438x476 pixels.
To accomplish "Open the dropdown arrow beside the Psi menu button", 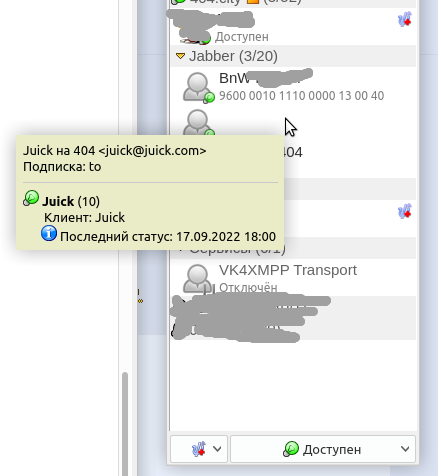I will (217, 449).
